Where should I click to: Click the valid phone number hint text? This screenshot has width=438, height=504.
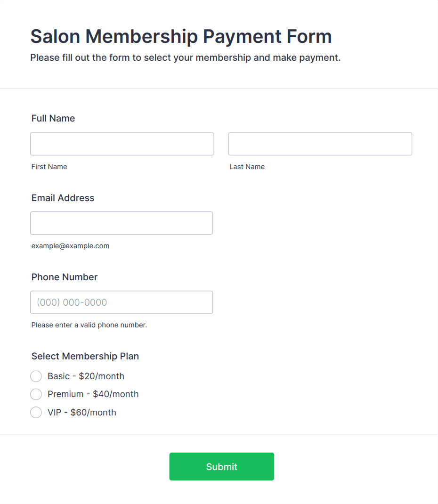[x=89, y=325]
